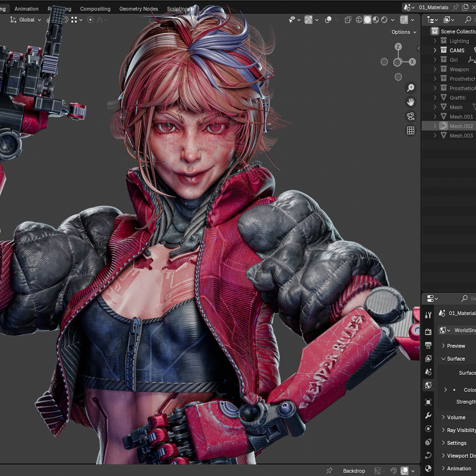The width and height of the screenshot is (476, 476).
Task: Click the new scene copy icon
Action: (x=465, y=7)
